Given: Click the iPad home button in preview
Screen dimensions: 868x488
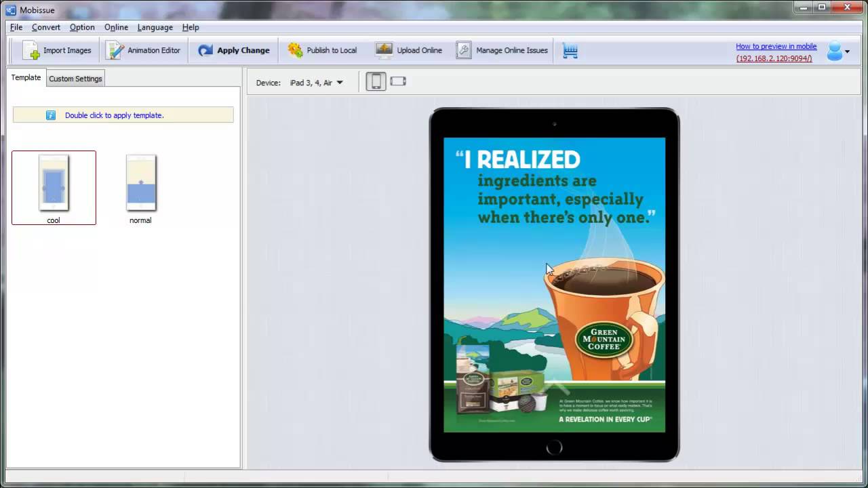Looking at the screenshot, I should click(x=554, y=447).
